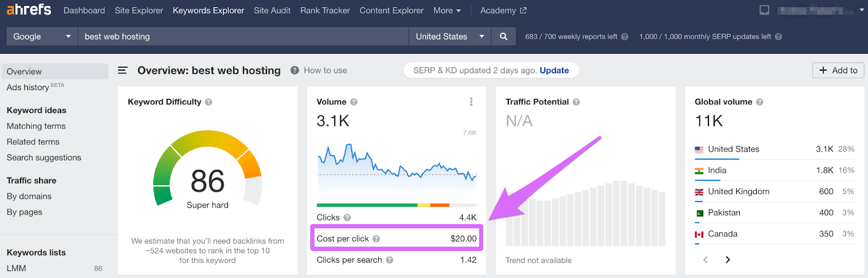Click the clicks distribution colored bar
Viewport: 868px width, 278px height.
(397, 205)
